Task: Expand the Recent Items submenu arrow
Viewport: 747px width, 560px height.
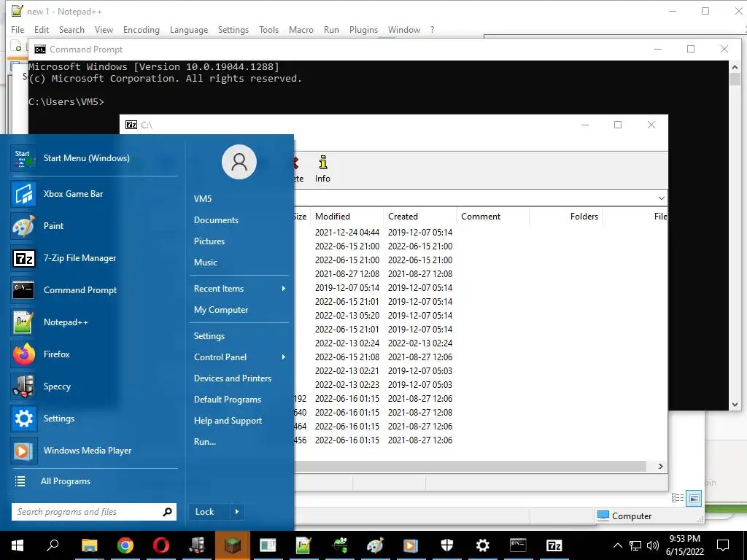Action: (284, 289)
